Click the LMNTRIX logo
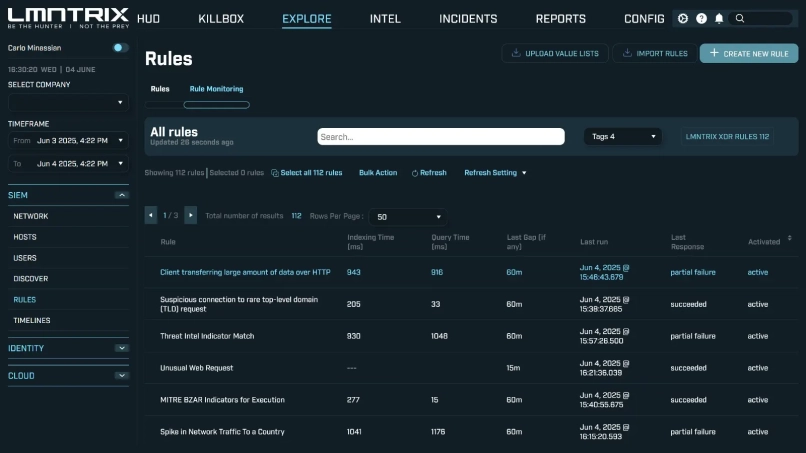The image size is (806, 453). (x=68, y=18)
